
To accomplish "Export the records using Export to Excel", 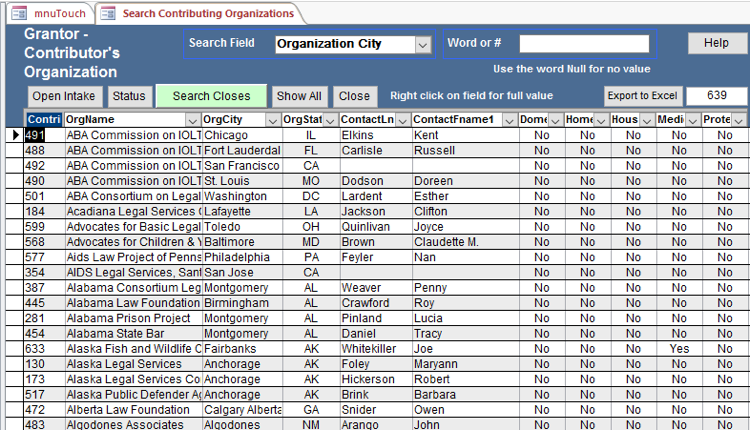I will coord(641,96).
